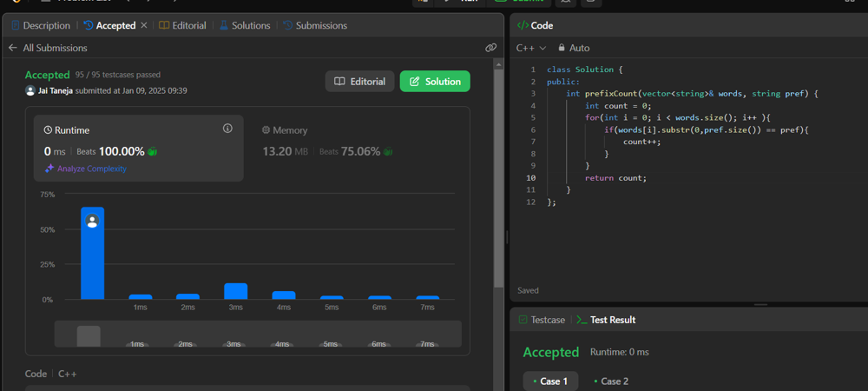Switch to the Testcase tab
The width and height of the screenshot is (868, 391).
point(542,320)
